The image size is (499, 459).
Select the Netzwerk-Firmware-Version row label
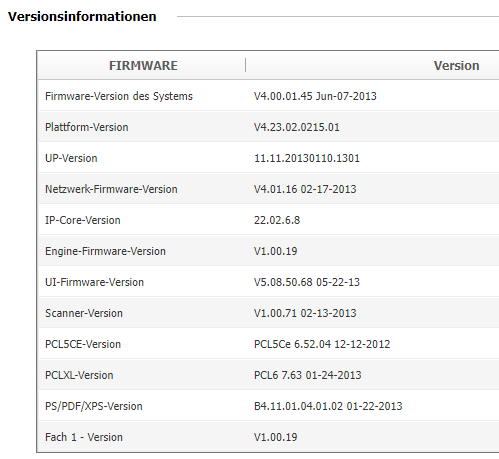point(111,189)
